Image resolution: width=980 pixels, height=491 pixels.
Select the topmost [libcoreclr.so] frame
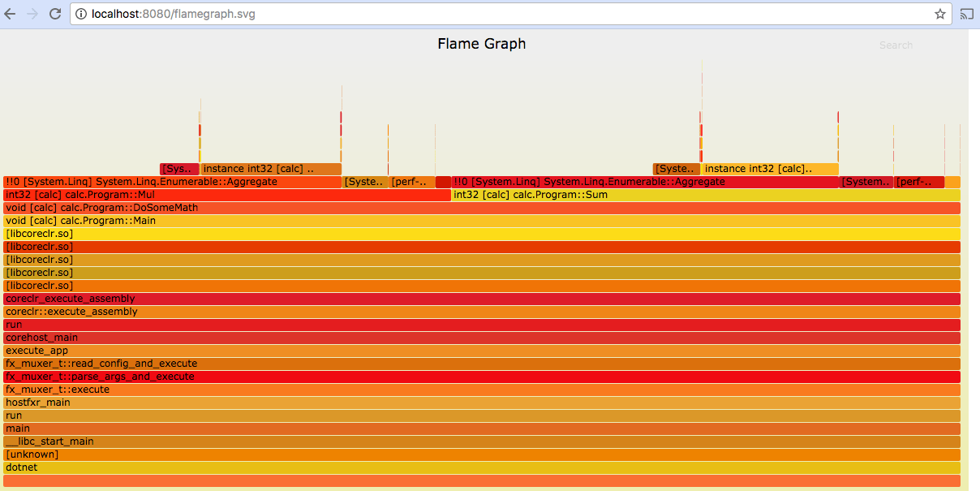coord(482,234)
